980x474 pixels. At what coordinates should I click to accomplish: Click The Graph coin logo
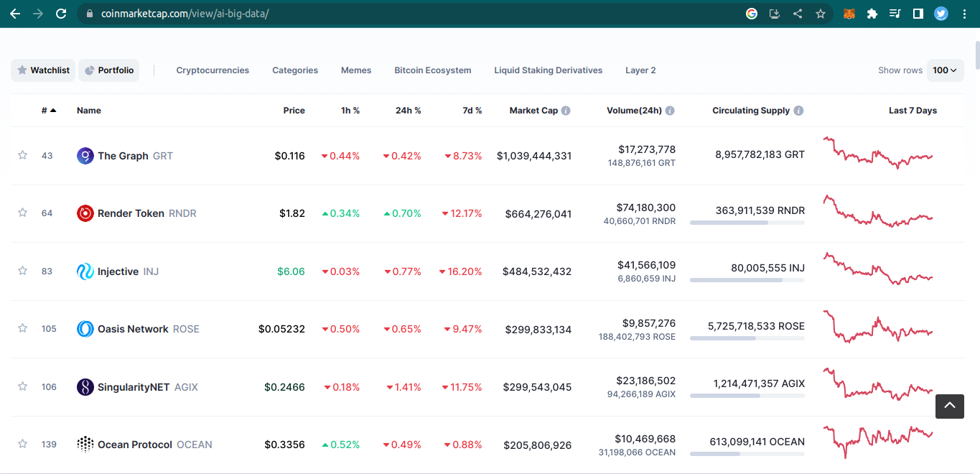[85, 156]
